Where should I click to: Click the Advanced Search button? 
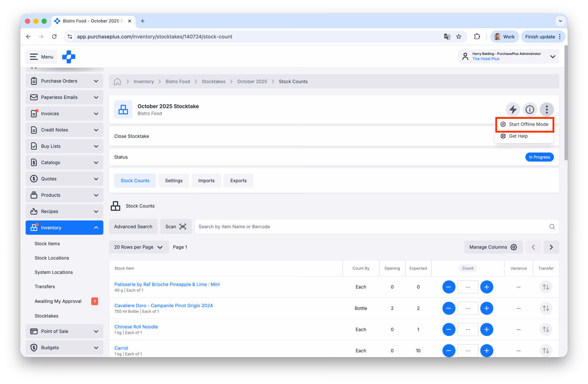coord(133,227)
